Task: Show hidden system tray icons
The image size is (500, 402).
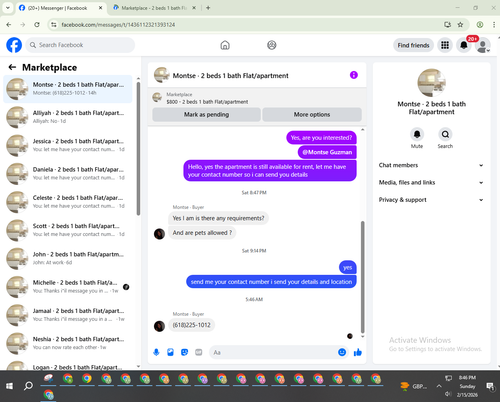Action: (x=439, y=386)
